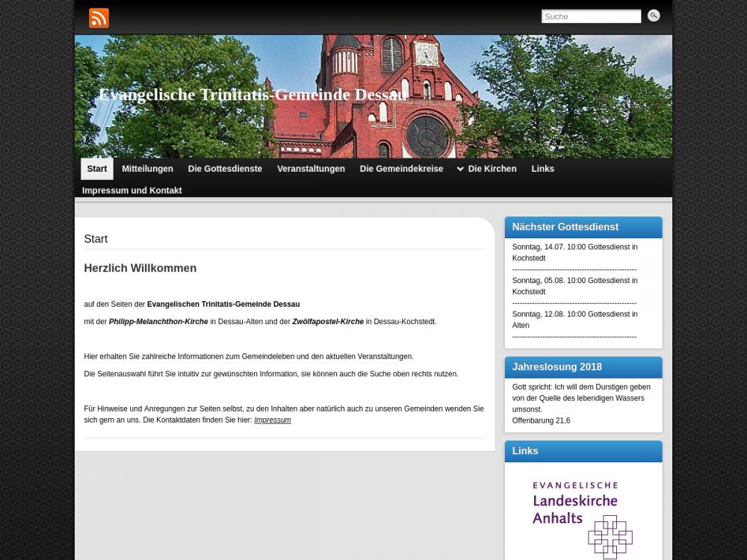Open the Veranstaltungen page
Screen dimensions: 747x560
pyautogui.click(x=311, y=169)
